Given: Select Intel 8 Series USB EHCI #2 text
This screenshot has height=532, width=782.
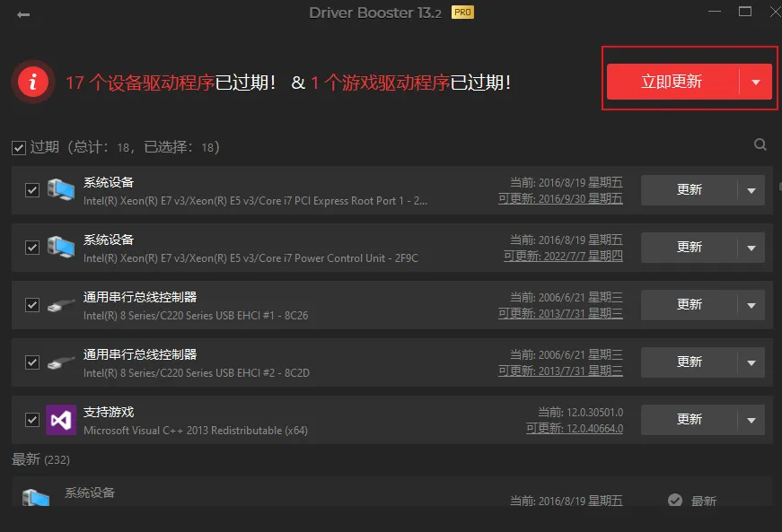Looking at the screenshot, I should [x=197, y=372].
